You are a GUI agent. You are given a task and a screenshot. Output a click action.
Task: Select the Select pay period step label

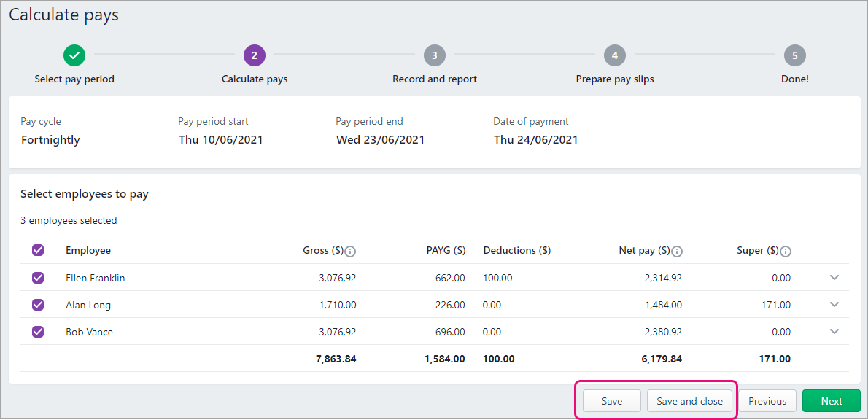(x=74, y=78)
